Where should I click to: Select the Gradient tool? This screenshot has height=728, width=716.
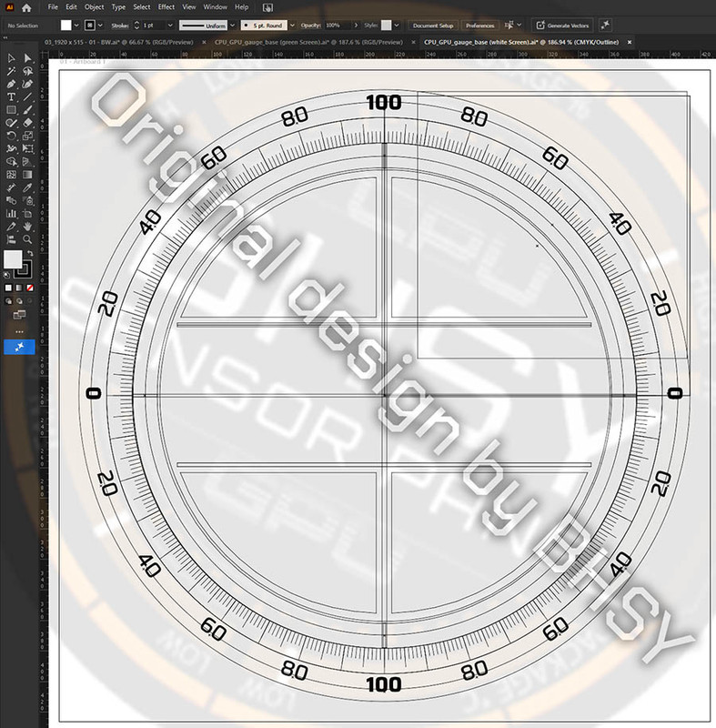[28, 175]
